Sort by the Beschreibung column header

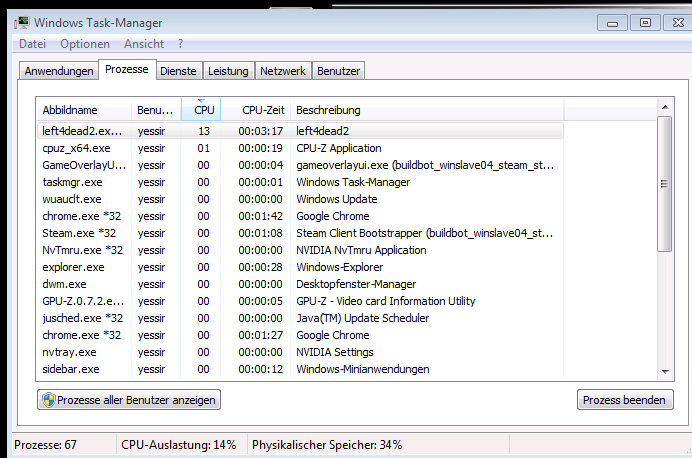pyautogui.click(x=427, y=110)
